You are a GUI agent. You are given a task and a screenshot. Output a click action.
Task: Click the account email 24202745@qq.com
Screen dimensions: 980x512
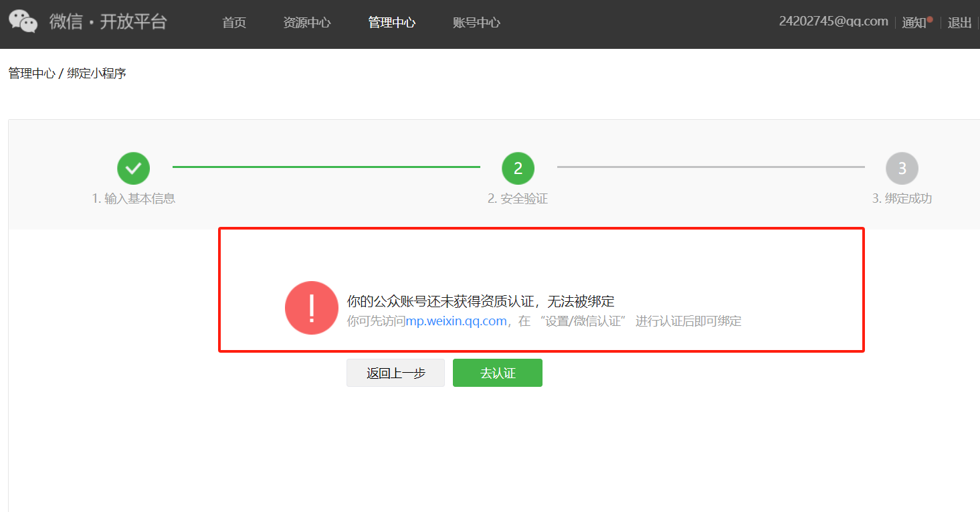click(834, 21)
